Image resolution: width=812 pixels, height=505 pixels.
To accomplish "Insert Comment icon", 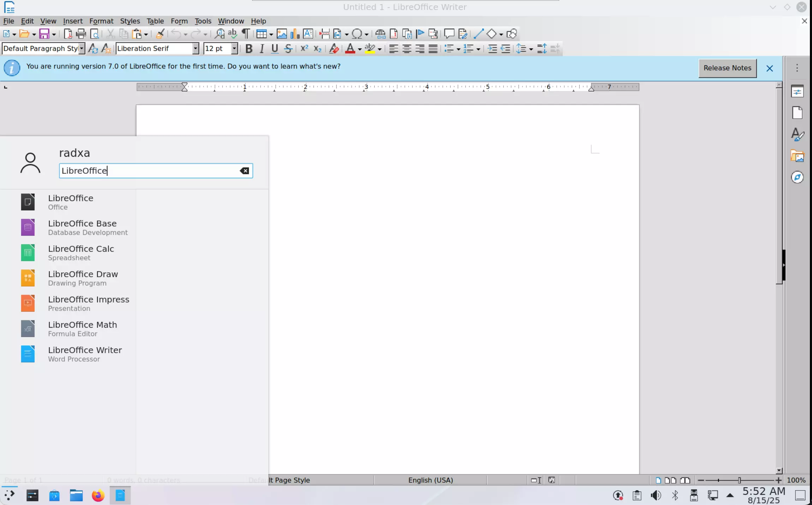I will click(449, 34).
